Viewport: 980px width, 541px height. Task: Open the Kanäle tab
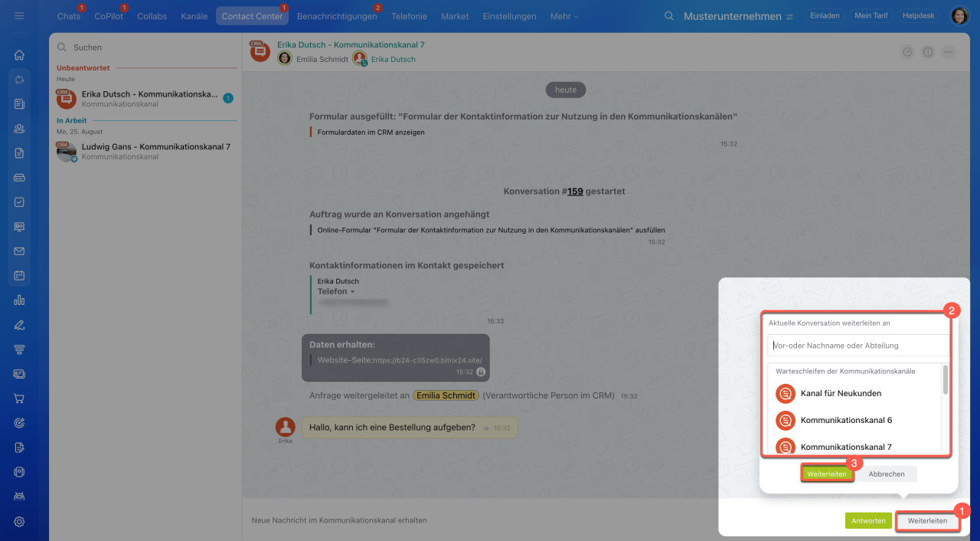coord(194,16)
